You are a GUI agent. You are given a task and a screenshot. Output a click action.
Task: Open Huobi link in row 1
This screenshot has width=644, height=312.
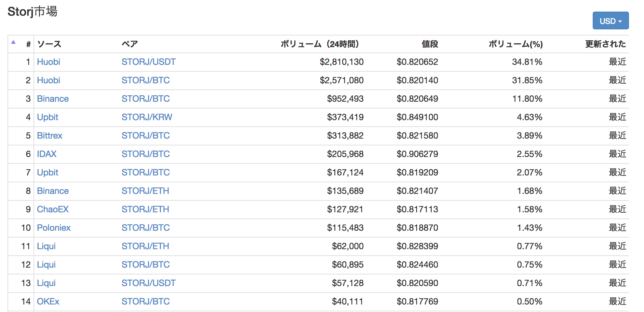coord(49,62)
